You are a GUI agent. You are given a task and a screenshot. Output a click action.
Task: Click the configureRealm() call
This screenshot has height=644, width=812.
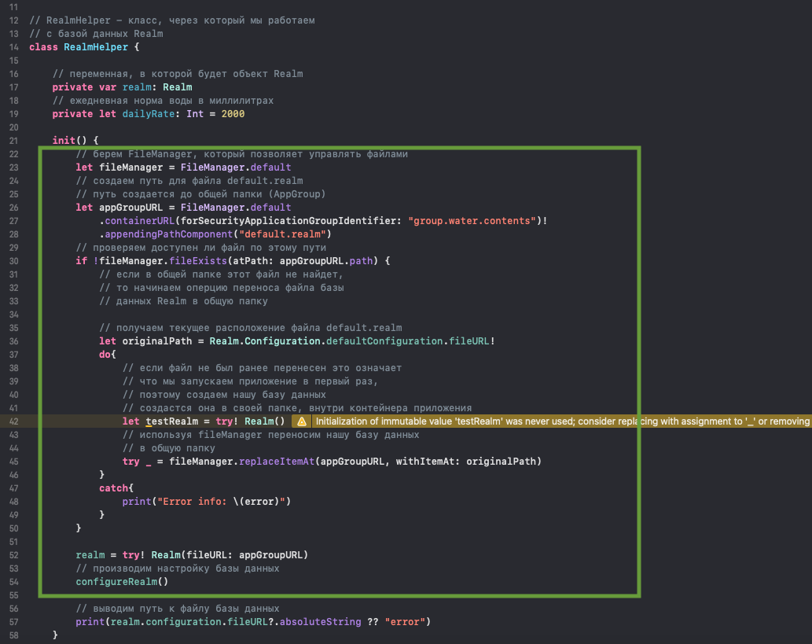[122, 582]
